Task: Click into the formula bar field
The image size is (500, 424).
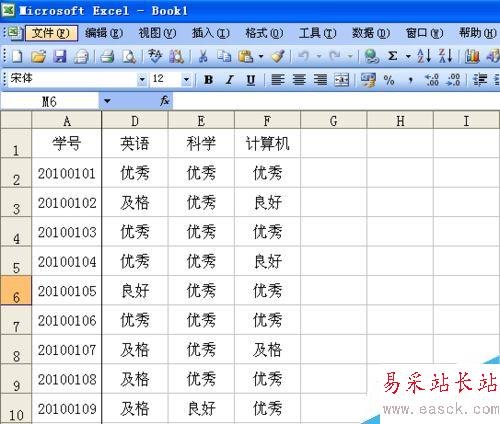Action: coord(336,101)
